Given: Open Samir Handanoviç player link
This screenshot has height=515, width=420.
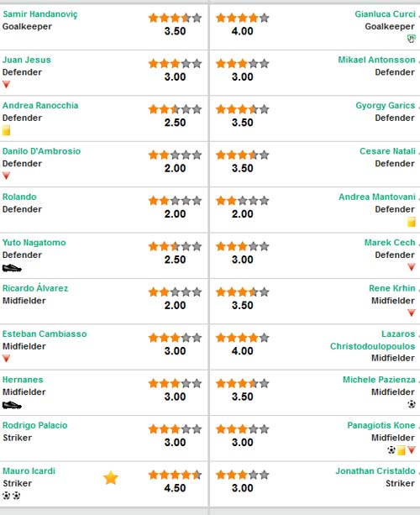Looking at the screenshot, I should coord(40,14).
